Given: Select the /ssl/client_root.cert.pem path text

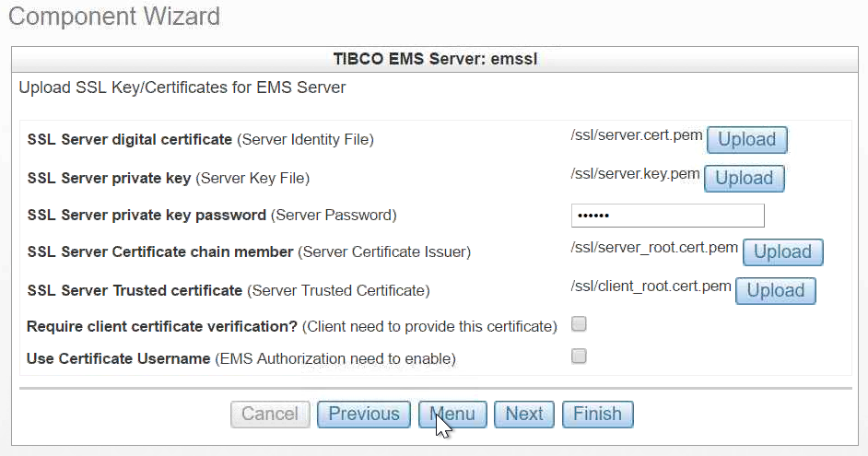Looking at the screenshot, I should 651,286.
